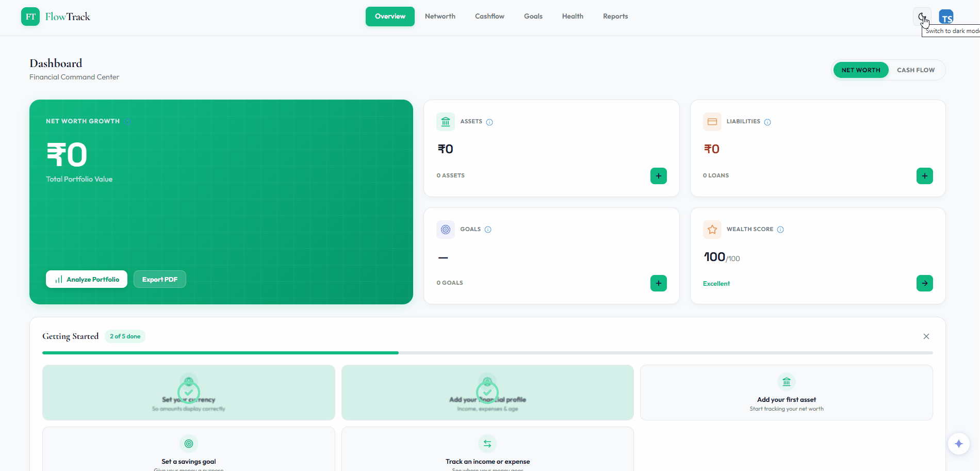Open the Health tab

pos(573,17)
